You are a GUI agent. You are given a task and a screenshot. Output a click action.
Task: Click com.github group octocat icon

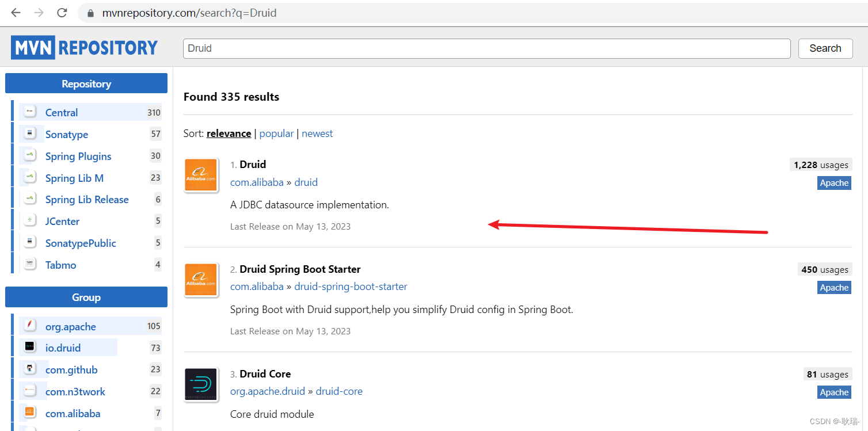click(30, 369)
